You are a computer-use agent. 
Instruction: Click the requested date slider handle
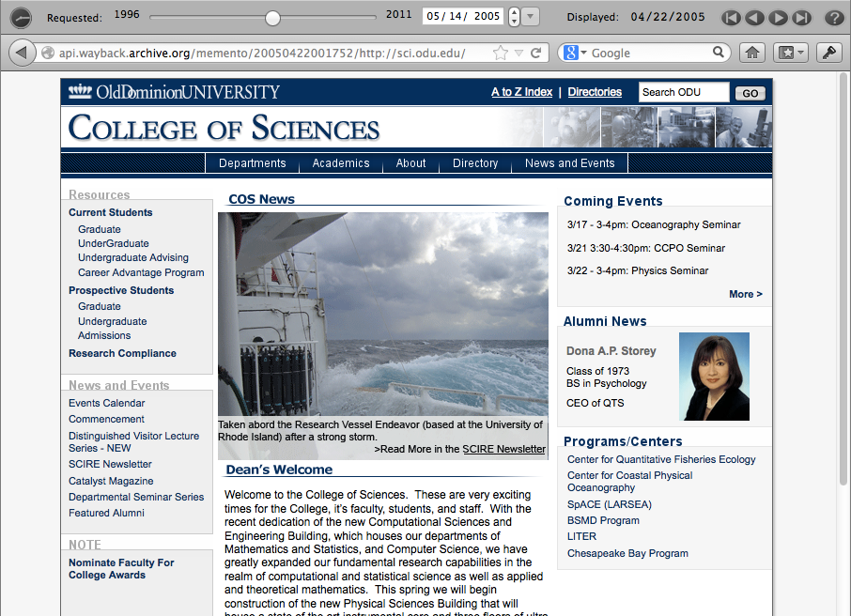click(x=272, y=18)
